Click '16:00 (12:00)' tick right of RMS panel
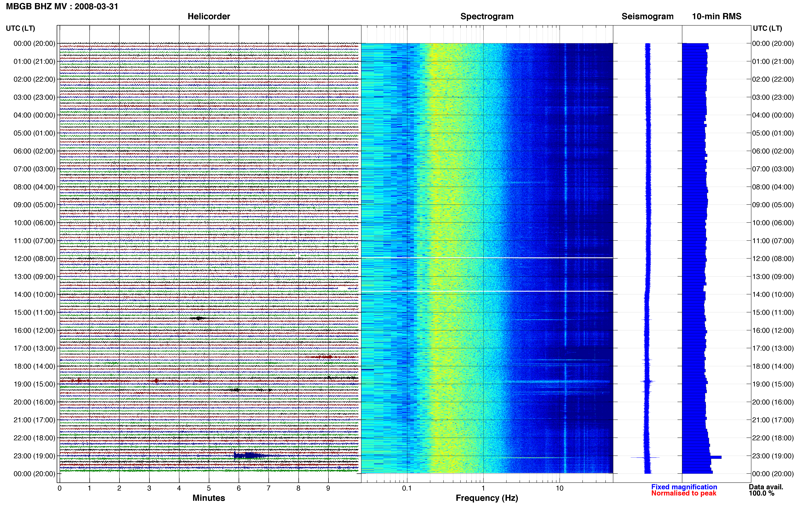 point(773,331)
